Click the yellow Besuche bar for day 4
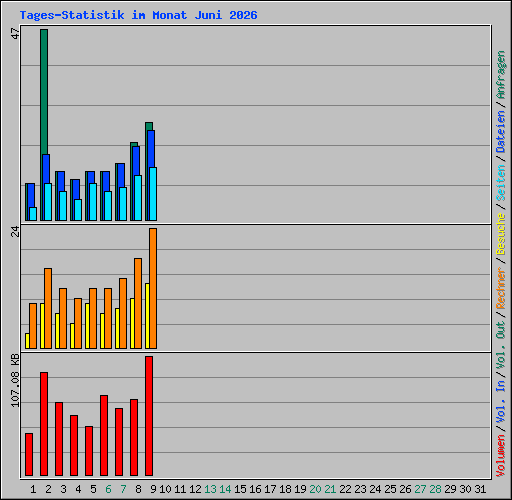 [72, 336]
